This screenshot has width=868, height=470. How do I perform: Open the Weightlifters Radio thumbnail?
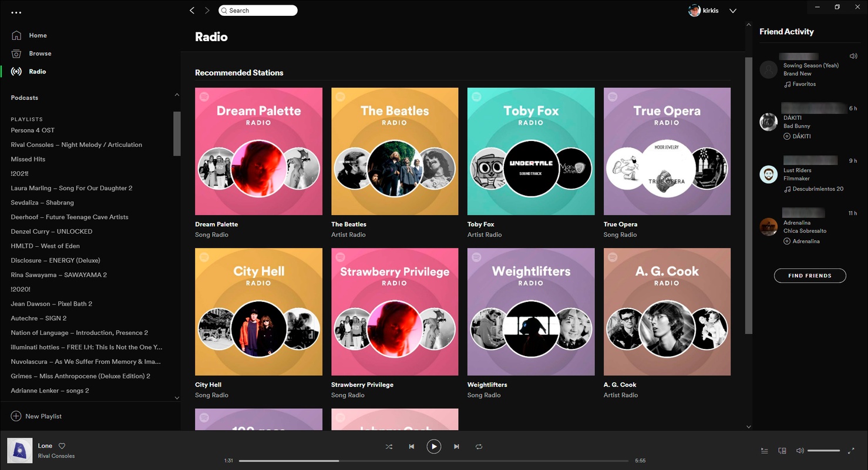[x=531, y=312]
